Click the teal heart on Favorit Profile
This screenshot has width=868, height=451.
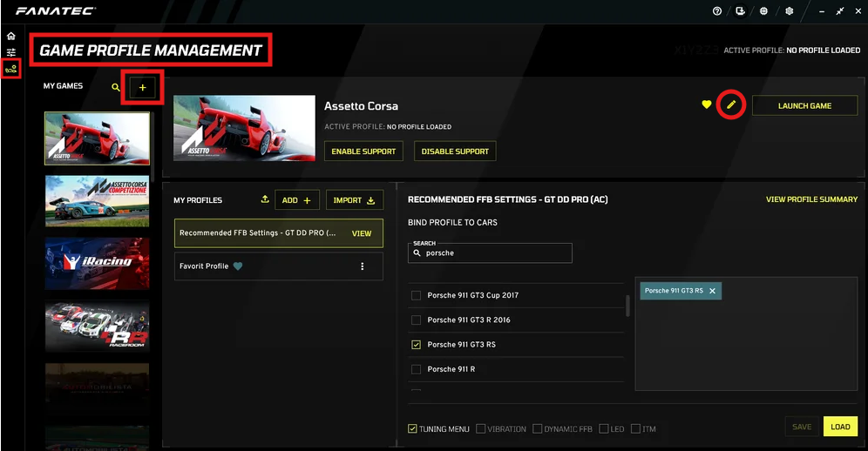238,266
